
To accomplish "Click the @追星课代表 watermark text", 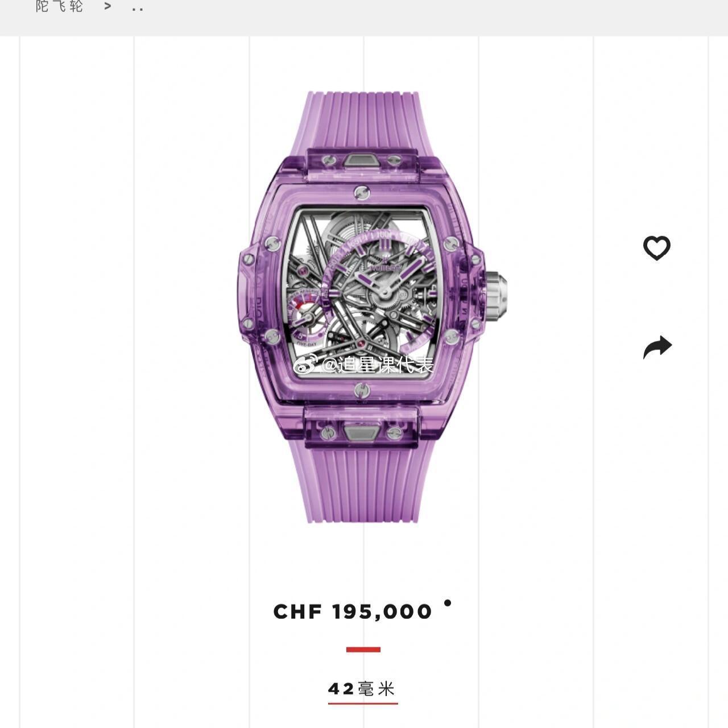I will pyautogui.click(x=377, y=365).
